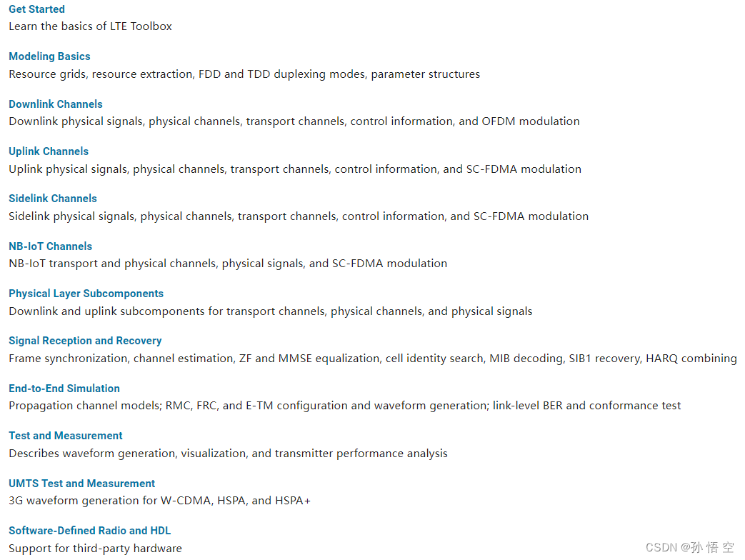Visit the Sidelink Channels page
The image size is (745, 560).
point(53,199)
